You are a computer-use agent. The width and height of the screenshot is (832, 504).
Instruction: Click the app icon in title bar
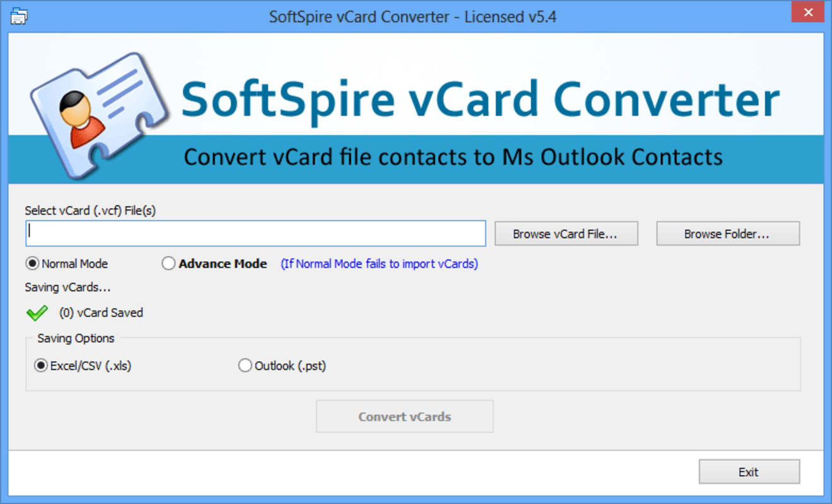pos(18,16)
